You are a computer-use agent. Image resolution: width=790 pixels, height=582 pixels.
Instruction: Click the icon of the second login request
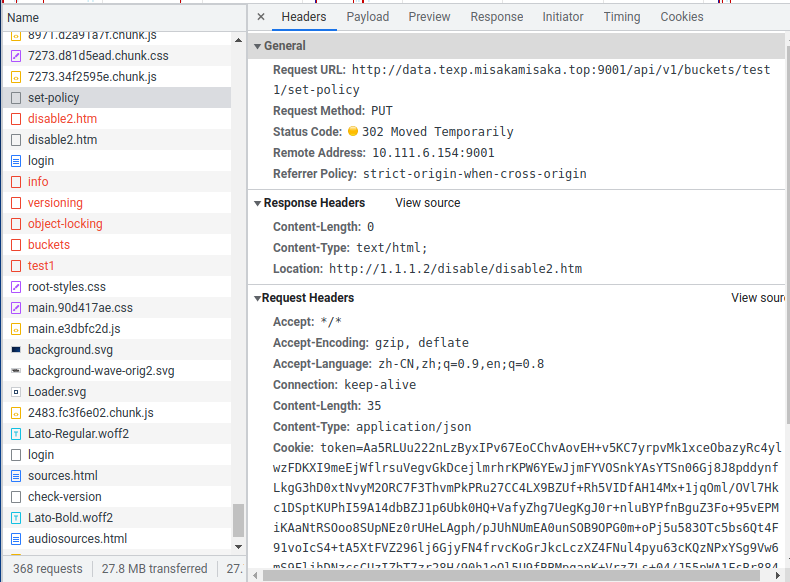(x=16, y=455)
